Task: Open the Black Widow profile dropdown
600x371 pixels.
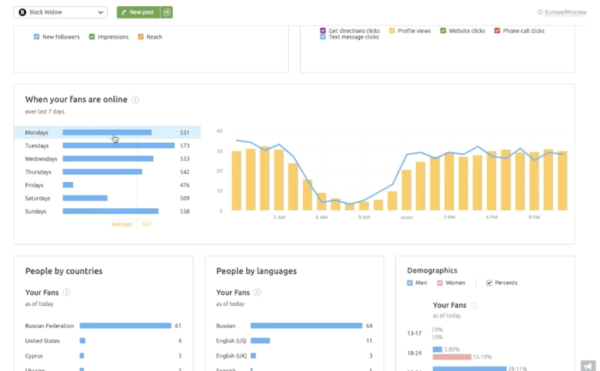Action: (x=60, y=12)
